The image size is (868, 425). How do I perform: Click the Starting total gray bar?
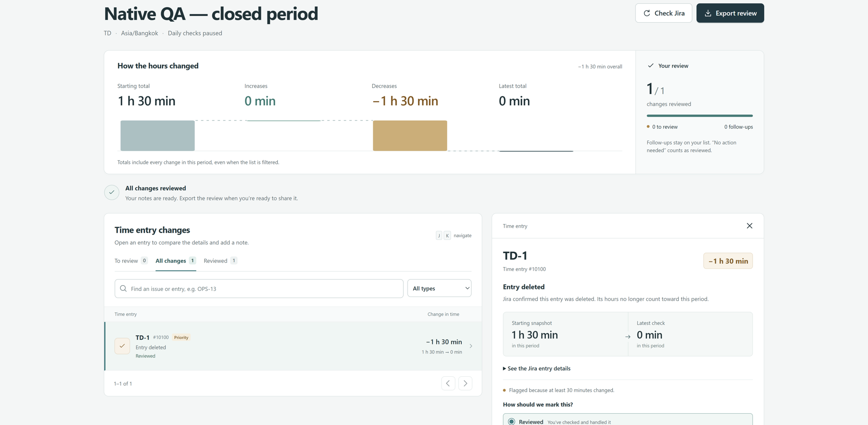point(158,136)
